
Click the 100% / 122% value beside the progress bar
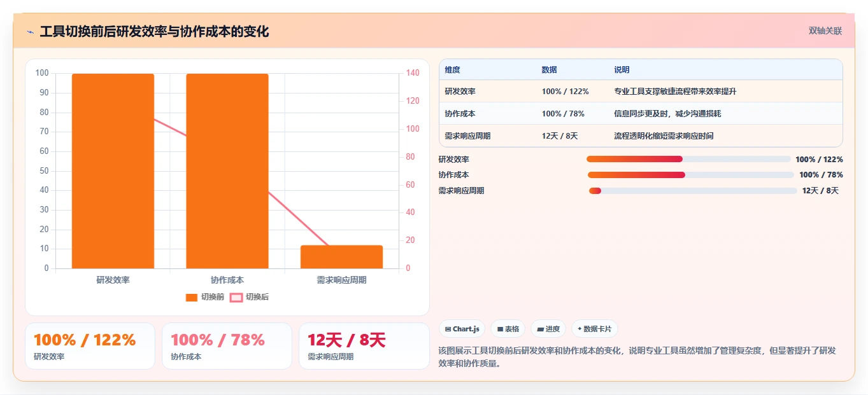[x=819, y=160]
